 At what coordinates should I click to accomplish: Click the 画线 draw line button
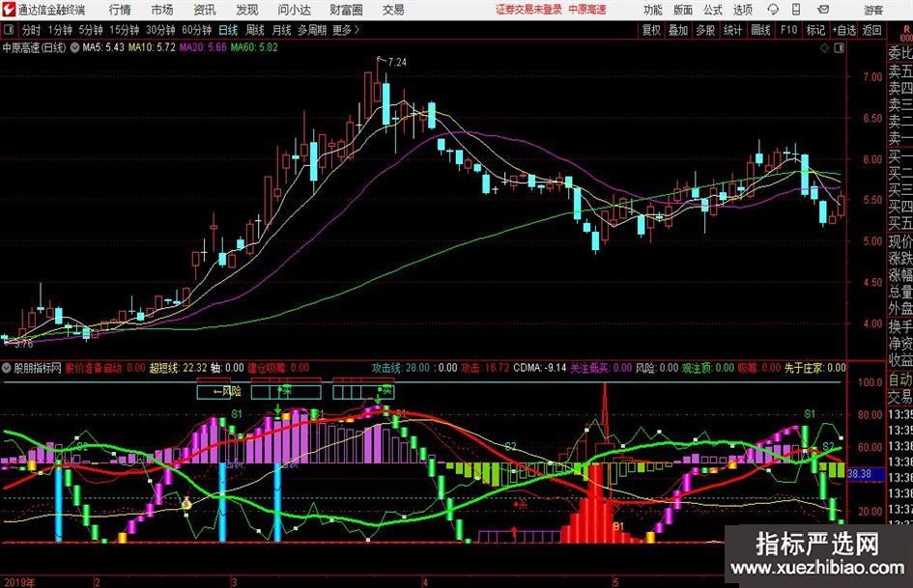point(760,30)
